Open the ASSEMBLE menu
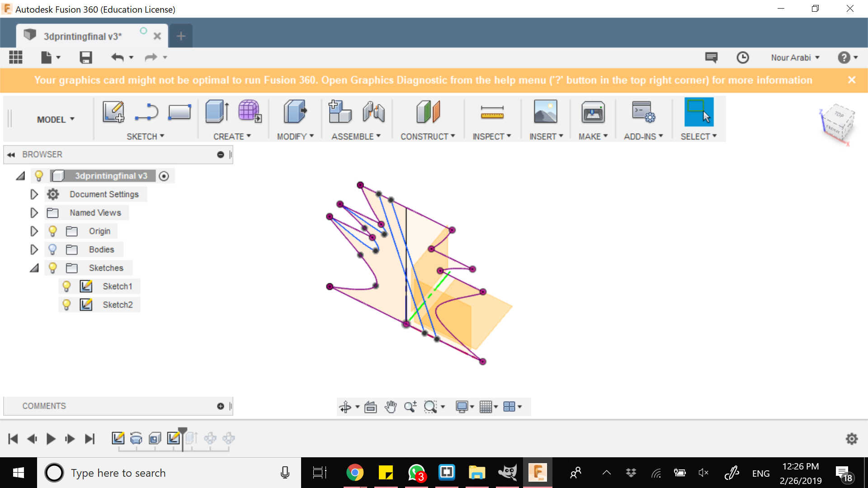The height and width of the screenshot is (488, 868). pyautogui.click(x=356, y=136)
